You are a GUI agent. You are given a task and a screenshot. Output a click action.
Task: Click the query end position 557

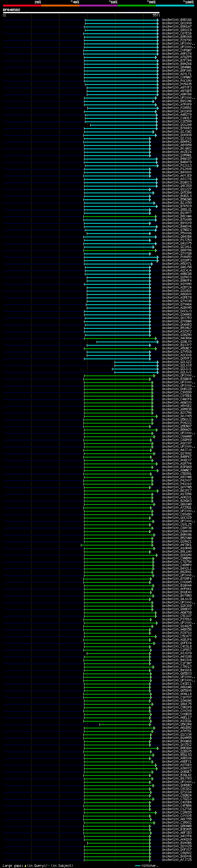tap(155, 15)
